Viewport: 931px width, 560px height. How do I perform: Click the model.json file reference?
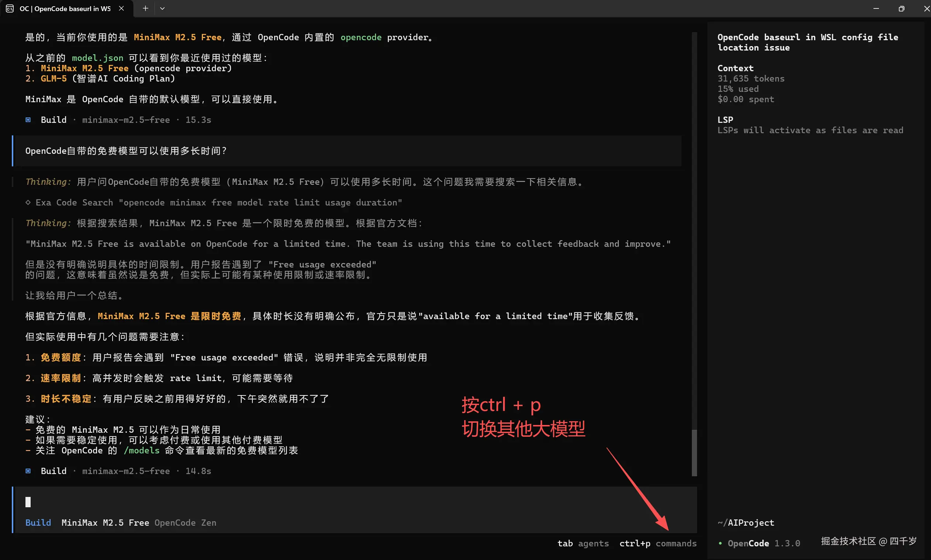click(97, 58)
